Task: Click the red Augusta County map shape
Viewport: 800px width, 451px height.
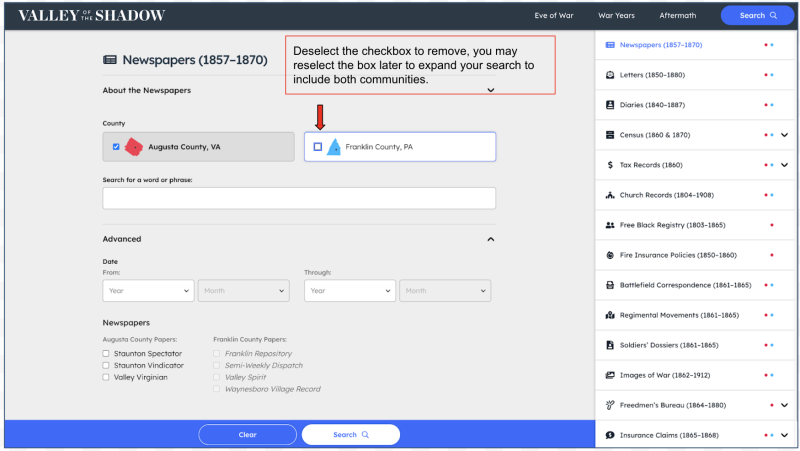Action: tap(134, 147)
